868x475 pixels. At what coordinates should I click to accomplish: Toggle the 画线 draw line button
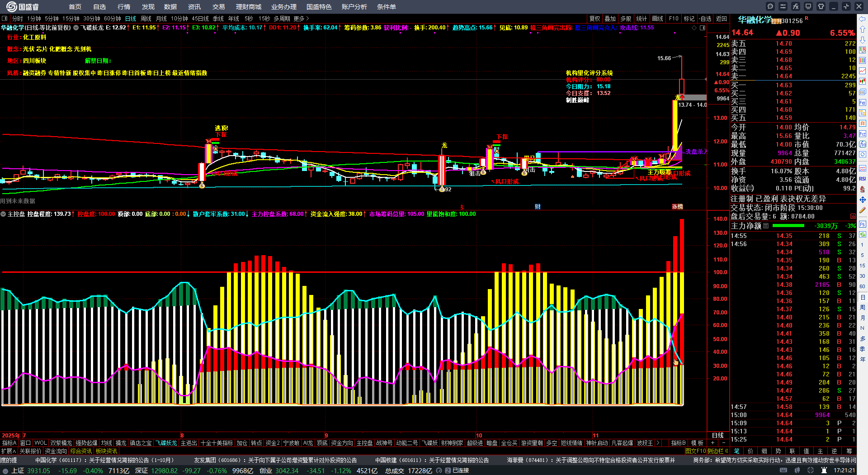(x=657, y=19)
